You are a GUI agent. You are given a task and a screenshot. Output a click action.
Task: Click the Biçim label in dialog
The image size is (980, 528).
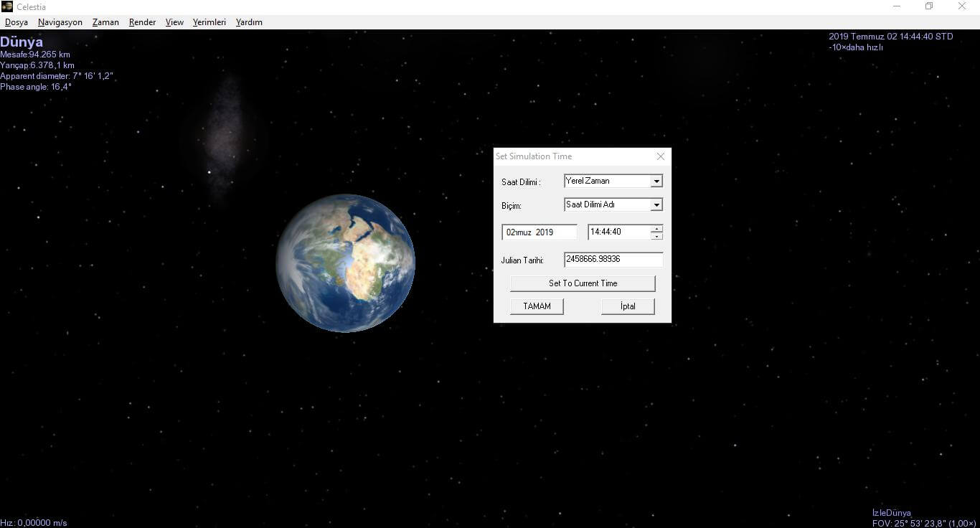click(x=512, y=206)
